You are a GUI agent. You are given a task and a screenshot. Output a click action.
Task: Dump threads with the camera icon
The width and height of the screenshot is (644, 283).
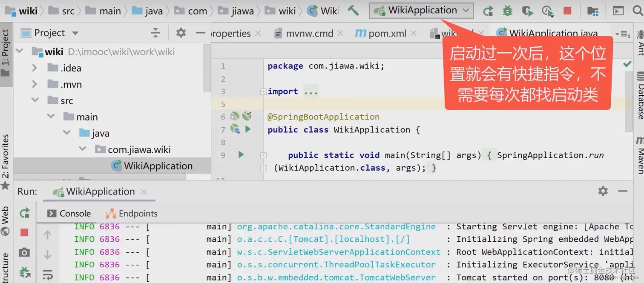coord(24,252)
